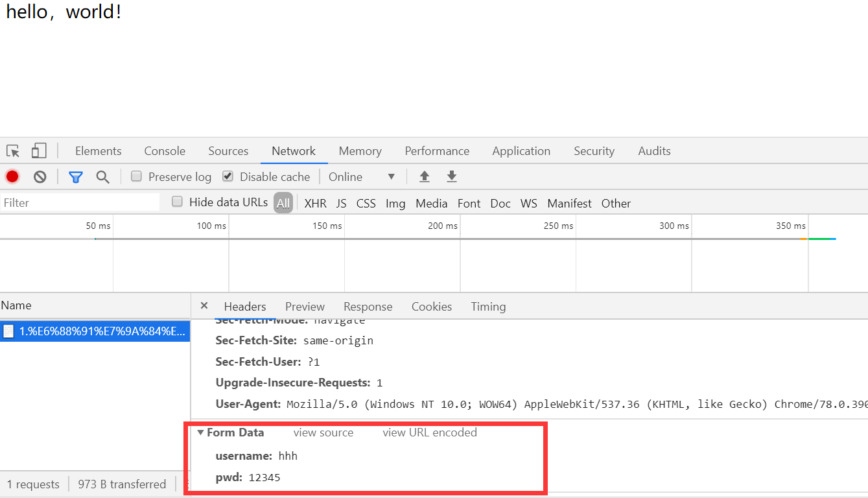Click the 200 ms timeline marker
The height and width of the screenshot is (498, 868).
tap(443, 226)
